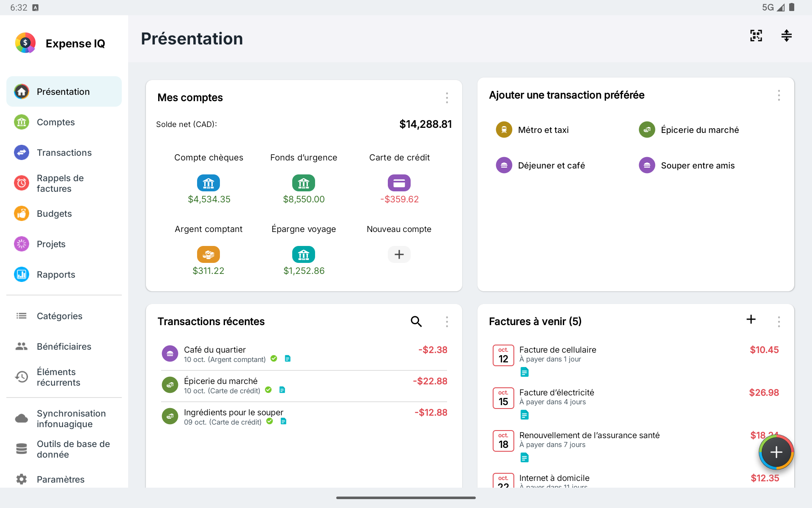Open the Carte de crédit account icon
Viewport: 812px width, 508px height.
coord(399,183)
